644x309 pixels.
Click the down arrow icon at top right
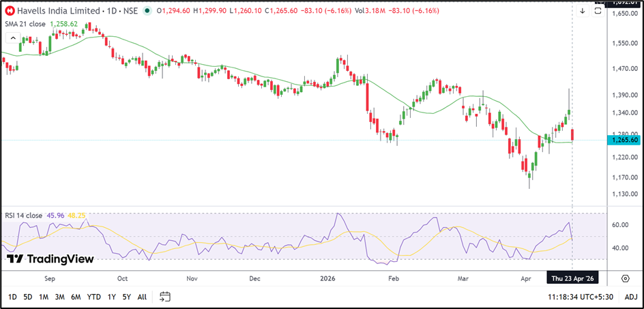coord(583,12)
